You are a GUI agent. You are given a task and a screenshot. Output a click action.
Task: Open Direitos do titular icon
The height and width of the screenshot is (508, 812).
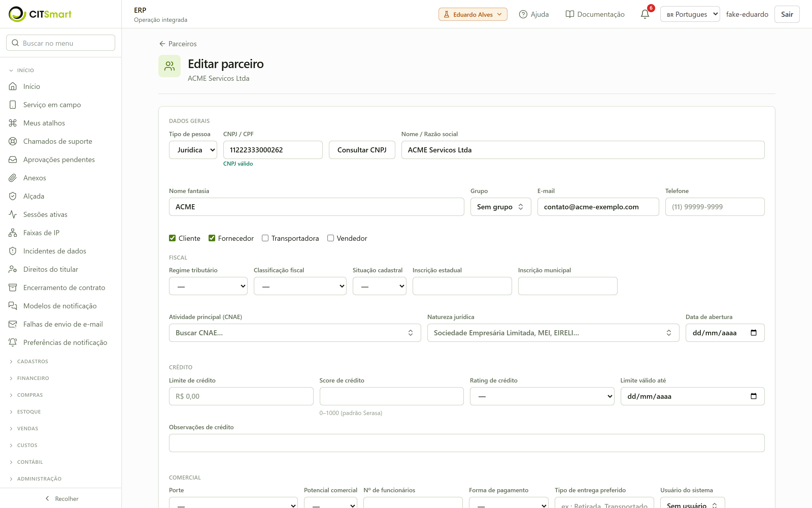[13, 269]
